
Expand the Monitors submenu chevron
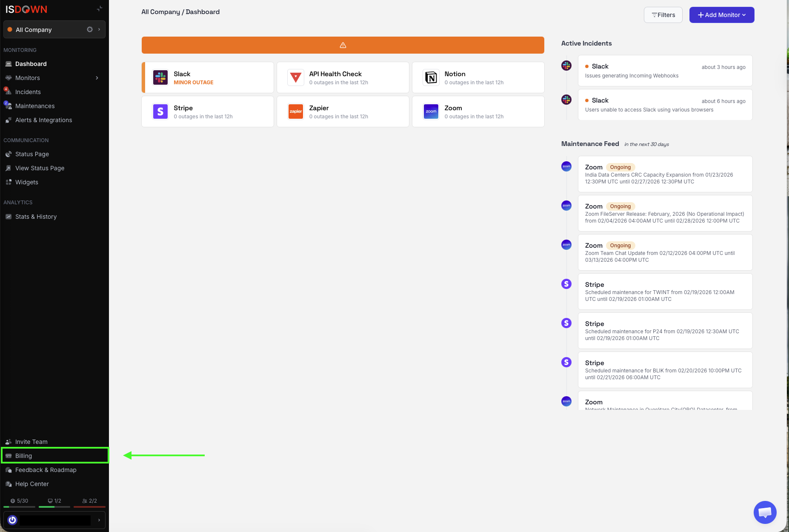point(97,78)
